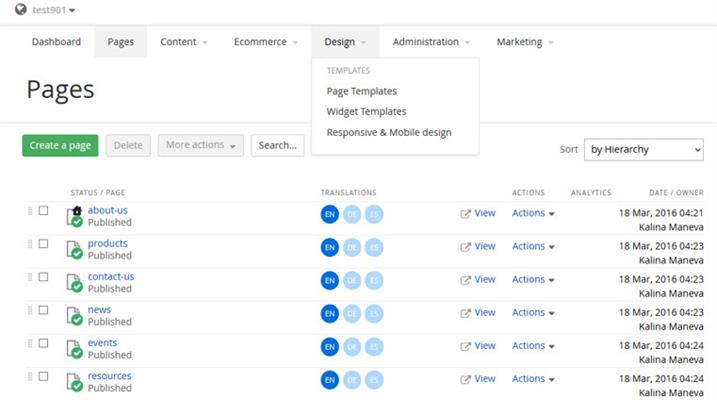Click the EN translation badge for products

(x=329, y=247)
